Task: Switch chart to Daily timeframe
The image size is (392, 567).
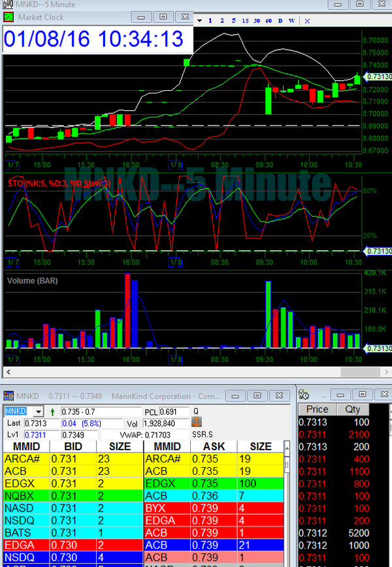Action: pos(280,20)
